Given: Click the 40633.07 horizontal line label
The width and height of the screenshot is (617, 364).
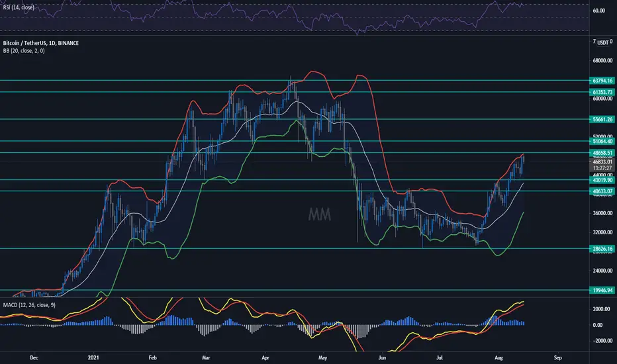Looking at the screenshot, I should click(x=602, y=191).
